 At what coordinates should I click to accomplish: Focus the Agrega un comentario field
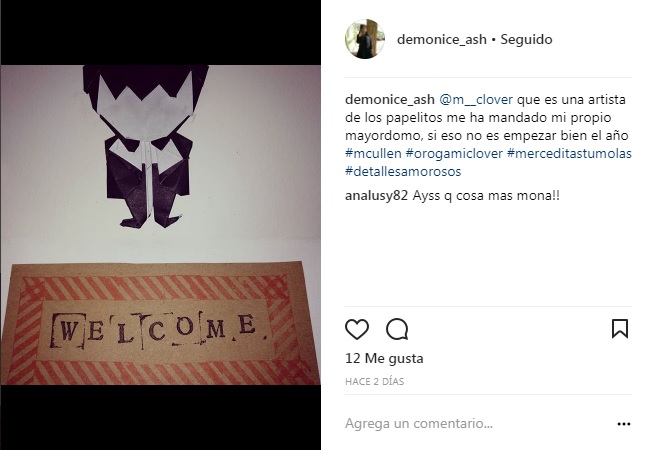tap(477, 424)
